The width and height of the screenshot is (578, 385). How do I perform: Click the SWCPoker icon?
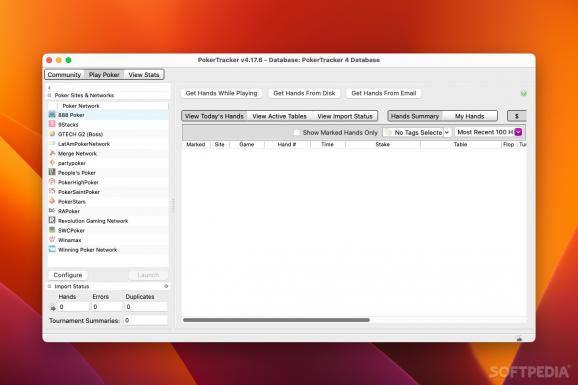tap(52, 230)
